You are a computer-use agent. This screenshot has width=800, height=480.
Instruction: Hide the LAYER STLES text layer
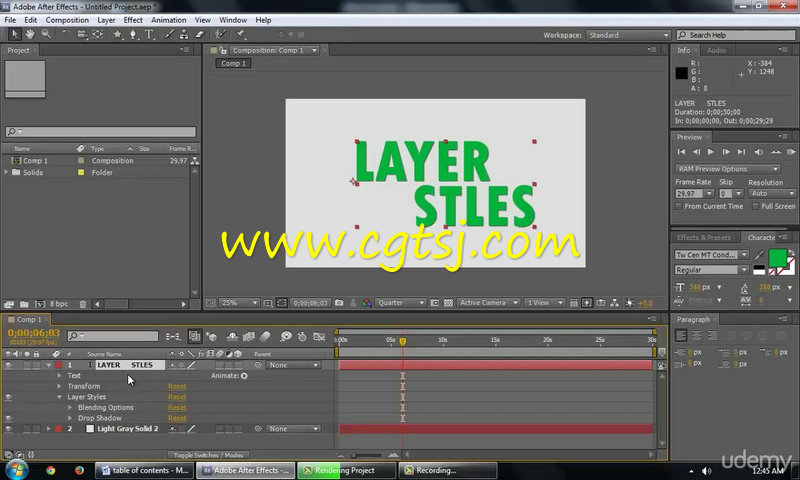pos(8,365)
